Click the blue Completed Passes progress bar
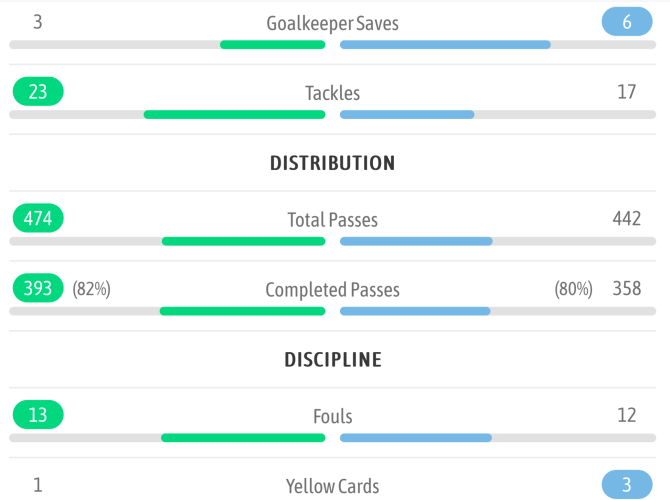Viewport: 670px width, 500px height. [x=415, y=311]
